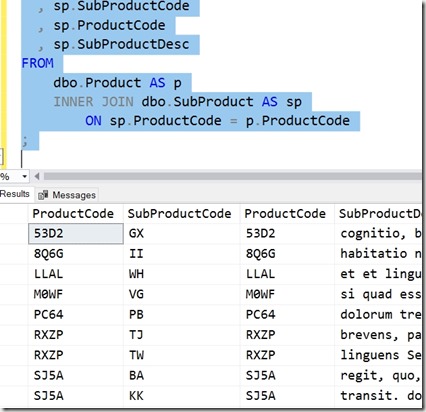
Task: Switch to the Results tab
Action: [15, 194]
